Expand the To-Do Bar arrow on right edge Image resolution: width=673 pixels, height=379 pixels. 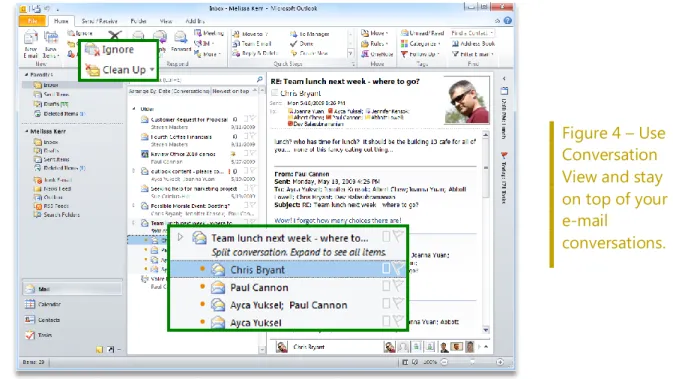[x=504, y=78]
